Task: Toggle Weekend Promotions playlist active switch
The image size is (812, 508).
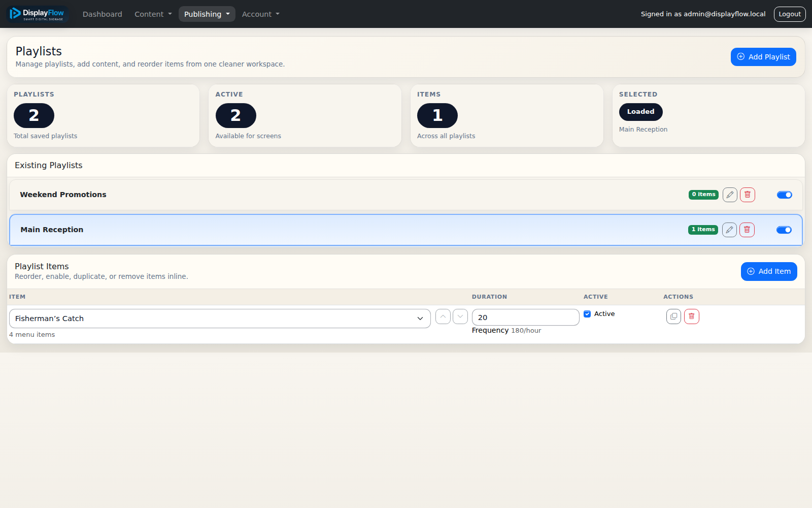Action: point(785,195)
